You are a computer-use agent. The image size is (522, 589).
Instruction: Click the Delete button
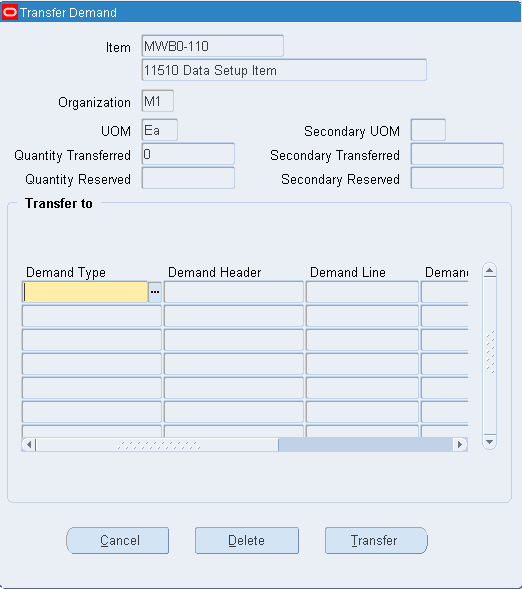pyautogui.click(x=247, y=540)
